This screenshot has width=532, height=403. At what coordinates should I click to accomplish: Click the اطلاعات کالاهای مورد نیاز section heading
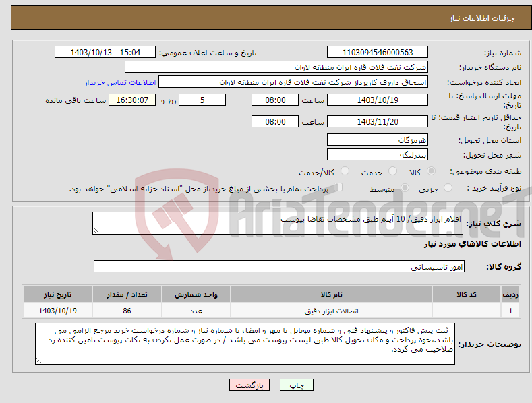coord(472,244)
